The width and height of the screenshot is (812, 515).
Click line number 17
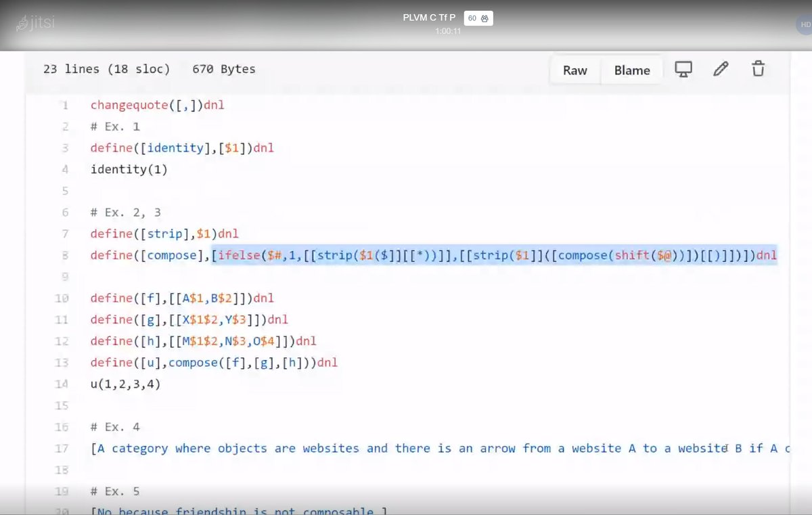tap(62, 448)
